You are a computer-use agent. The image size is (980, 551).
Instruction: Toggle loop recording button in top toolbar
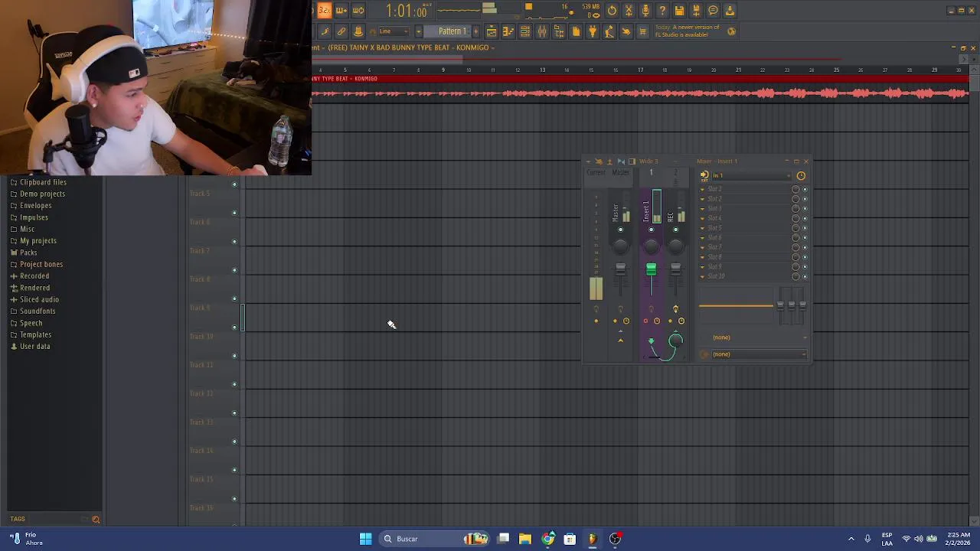click(x=358, y=10)
